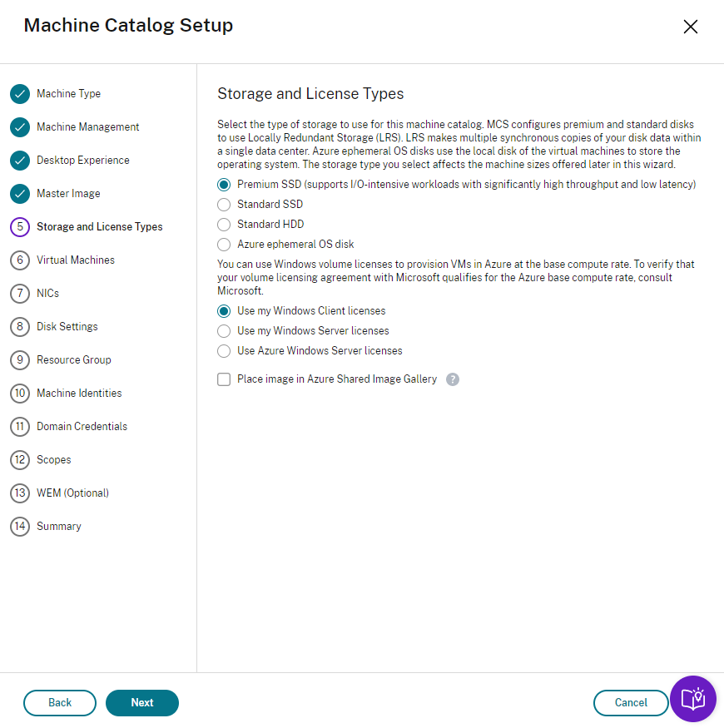This screenshot has width=724, height=728.
Task: Click the step 9 circle icon
Action: 20,360
